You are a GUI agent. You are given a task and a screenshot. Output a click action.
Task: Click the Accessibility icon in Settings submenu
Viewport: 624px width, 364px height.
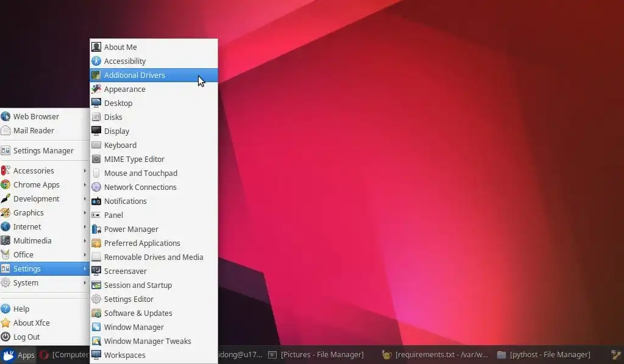pos(96,61)
